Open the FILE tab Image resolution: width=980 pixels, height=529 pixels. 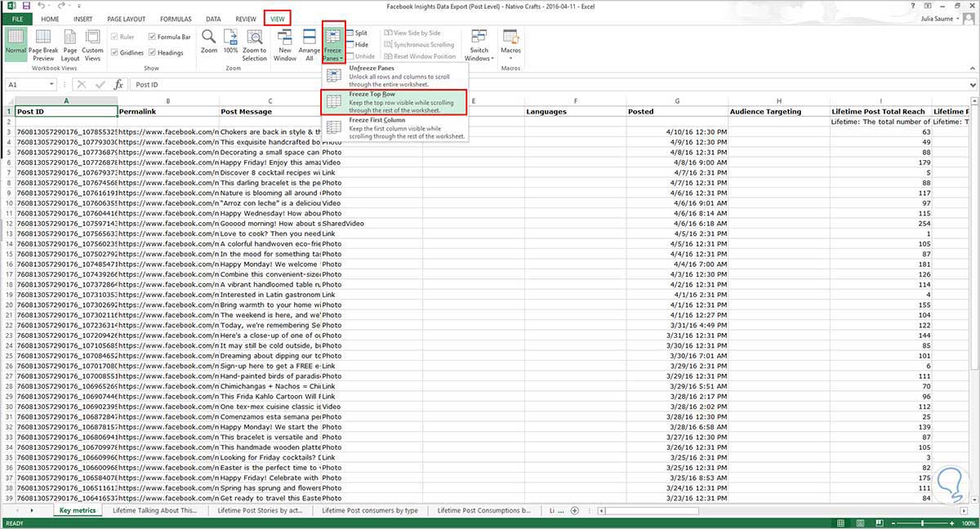pyautogui.click(x=17, y=18)
